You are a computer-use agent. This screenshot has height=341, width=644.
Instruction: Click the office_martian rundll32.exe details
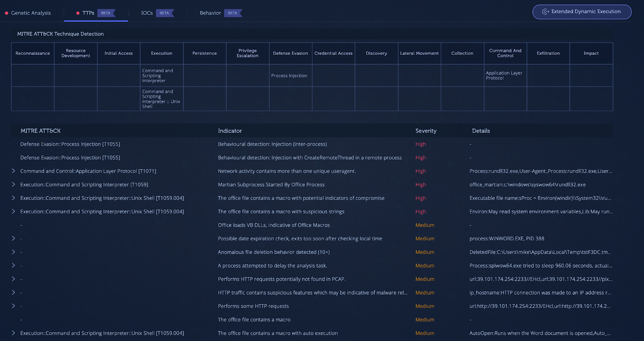[x=527, y=184]
